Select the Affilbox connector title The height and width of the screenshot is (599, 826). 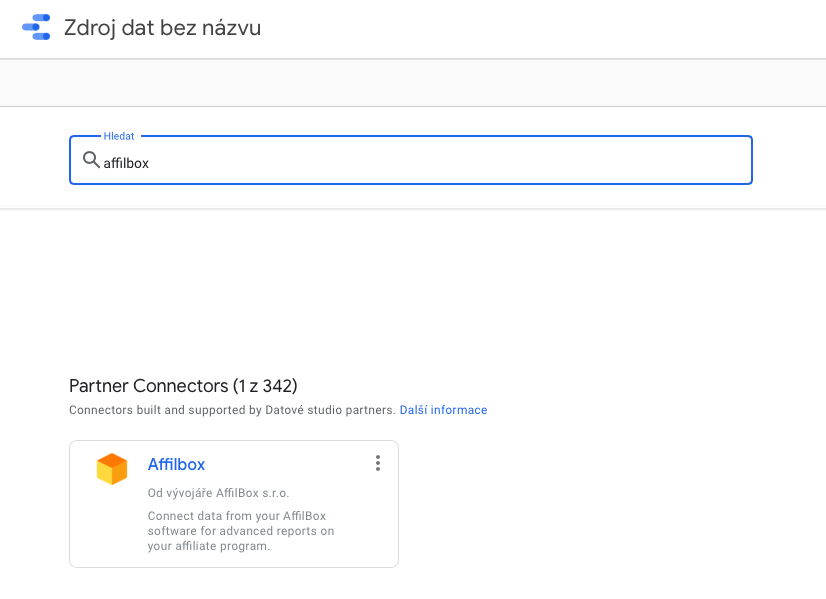tap(176, 464)
